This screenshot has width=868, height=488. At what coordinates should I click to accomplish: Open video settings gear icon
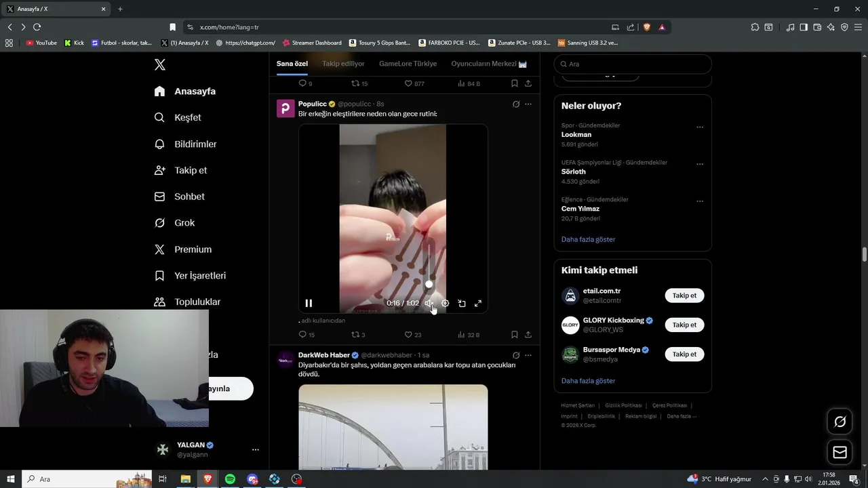(x=445, y=303)
